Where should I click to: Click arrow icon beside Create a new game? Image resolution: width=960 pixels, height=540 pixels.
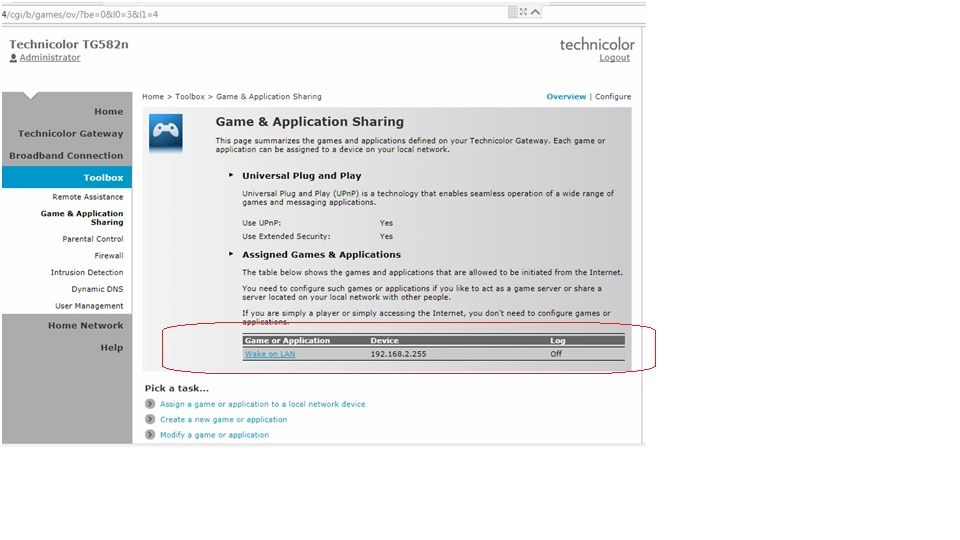click(x=150, y=419)
